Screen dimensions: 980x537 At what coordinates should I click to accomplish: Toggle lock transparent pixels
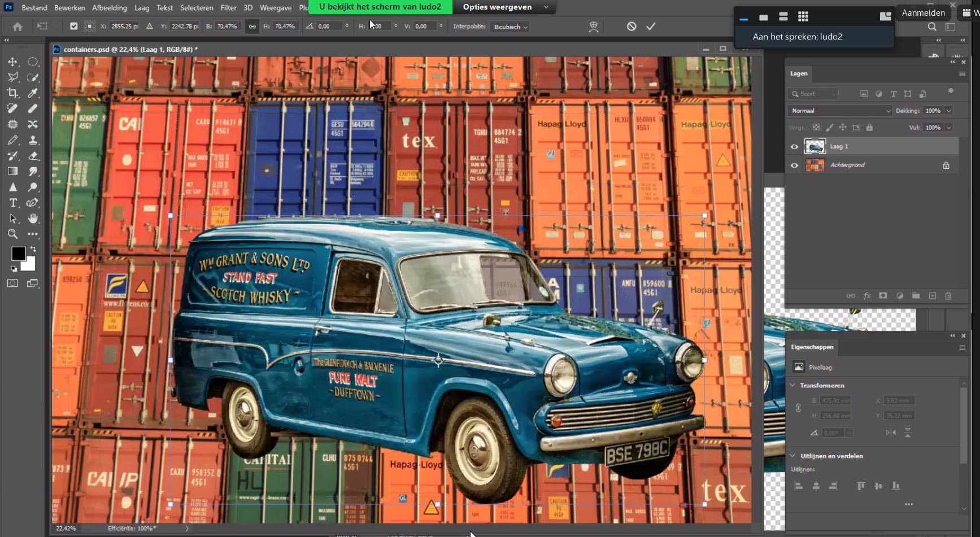click(x=816, y=128)
